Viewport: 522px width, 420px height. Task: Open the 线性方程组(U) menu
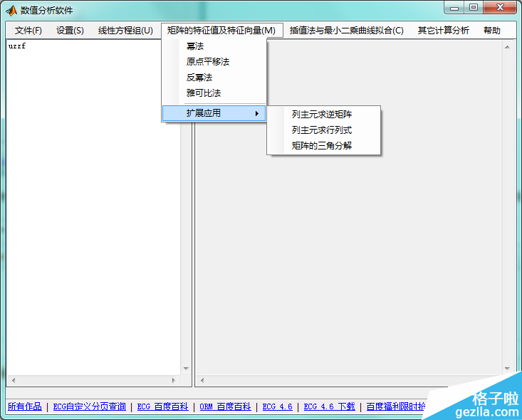click(125, 31)
